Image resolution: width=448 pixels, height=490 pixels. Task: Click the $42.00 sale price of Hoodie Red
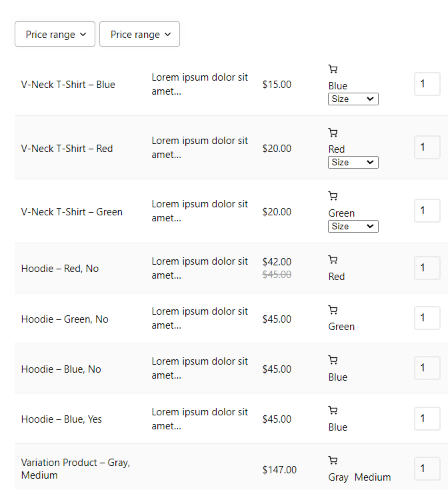(x=277, y=261)
